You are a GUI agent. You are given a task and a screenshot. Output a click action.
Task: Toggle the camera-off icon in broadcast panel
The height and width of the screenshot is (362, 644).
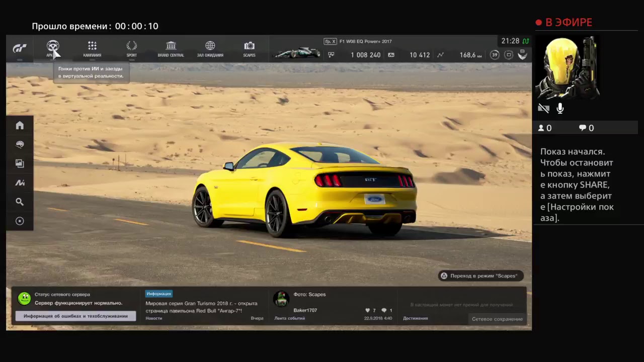click(543, 108)
